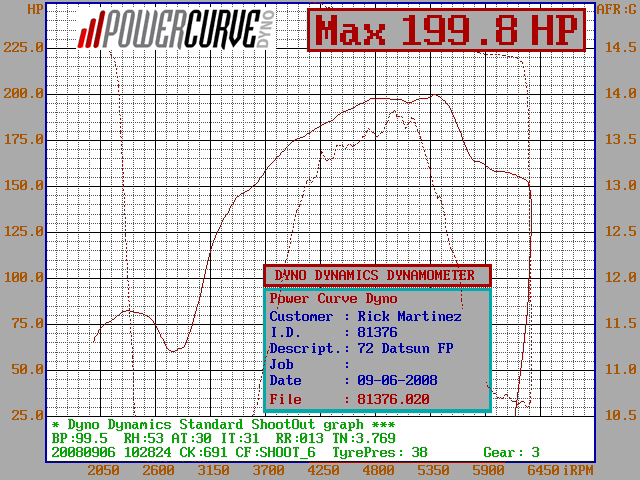Click the TyrePres: 38 value
This screenshot has width=640, height=480.
pos(380,452)
